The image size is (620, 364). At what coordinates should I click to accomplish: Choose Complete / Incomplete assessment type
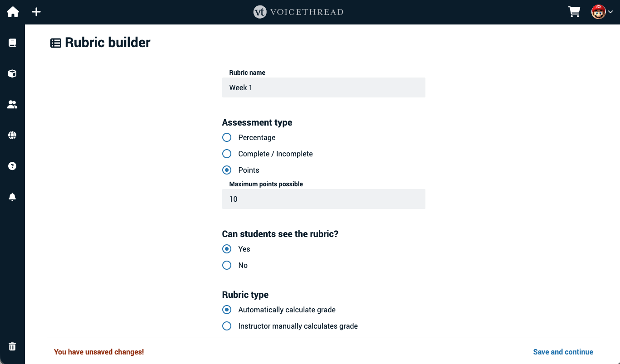pos(226,154)
